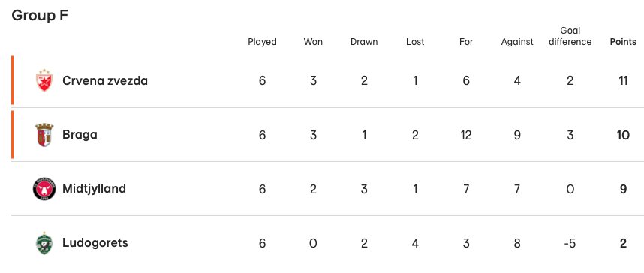Click the Midtjylland club logo

pos(44,189)
